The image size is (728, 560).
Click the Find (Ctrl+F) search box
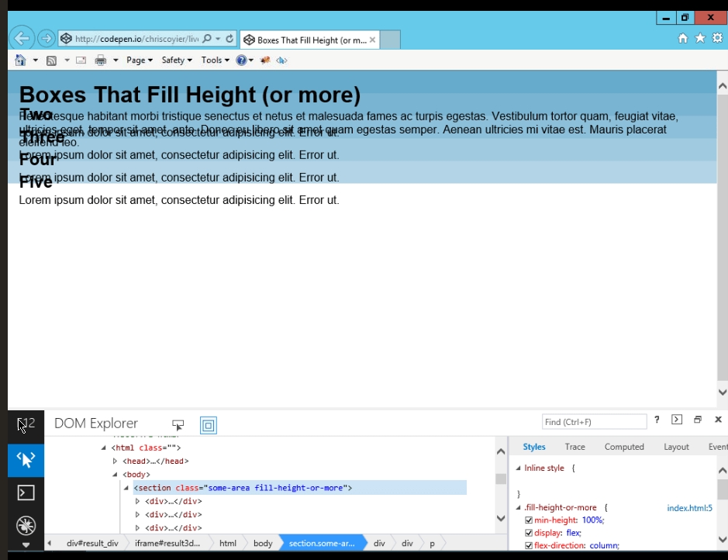point(593,422)
